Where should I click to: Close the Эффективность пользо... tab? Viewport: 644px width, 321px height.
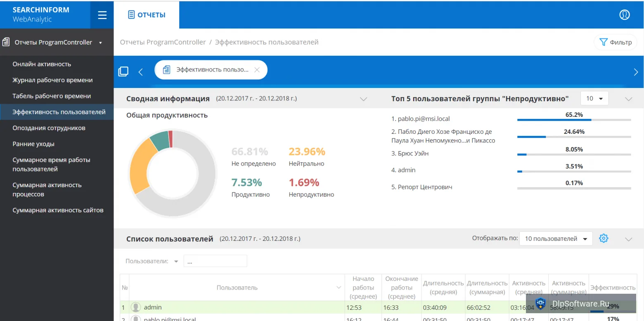coord(257,70)
